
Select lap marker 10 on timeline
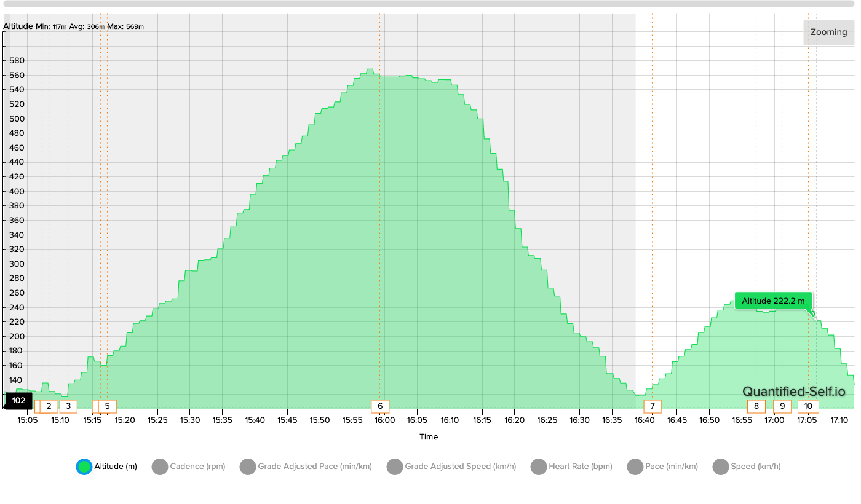click(808, 406)
